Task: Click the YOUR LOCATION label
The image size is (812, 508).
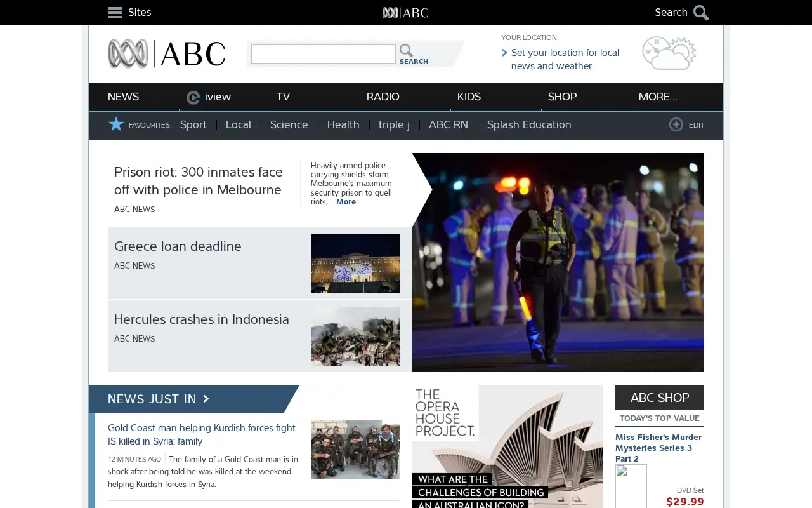Action: 529,37
